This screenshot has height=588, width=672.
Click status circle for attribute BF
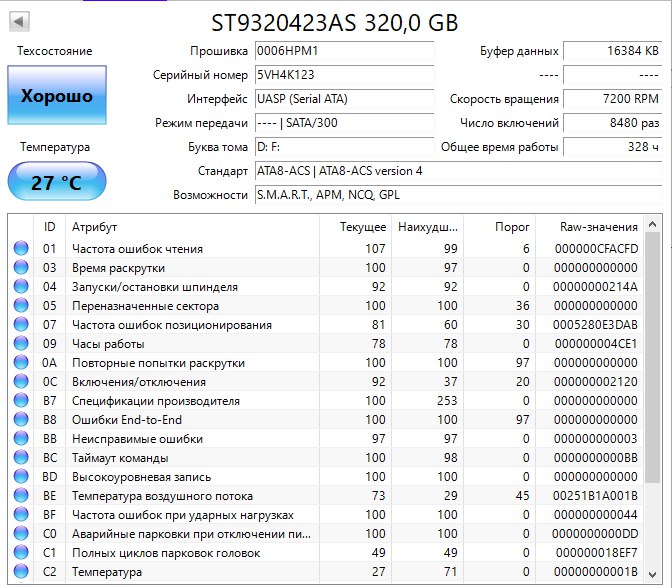coord(21,514)
